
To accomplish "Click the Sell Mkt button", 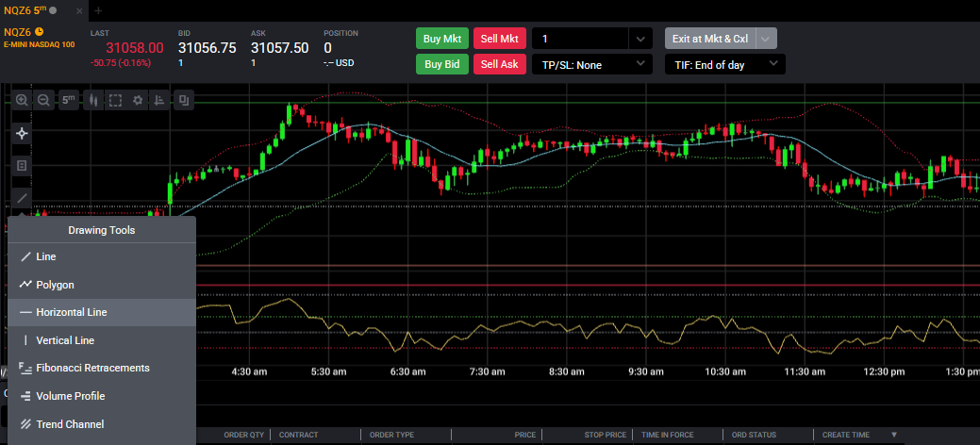I will [x=499, y=38].
